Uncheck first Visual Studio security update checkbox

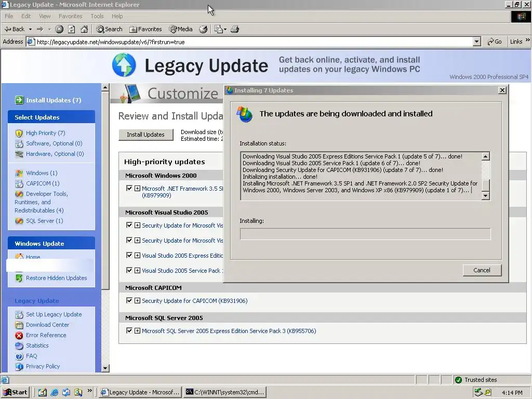(129, 225)
